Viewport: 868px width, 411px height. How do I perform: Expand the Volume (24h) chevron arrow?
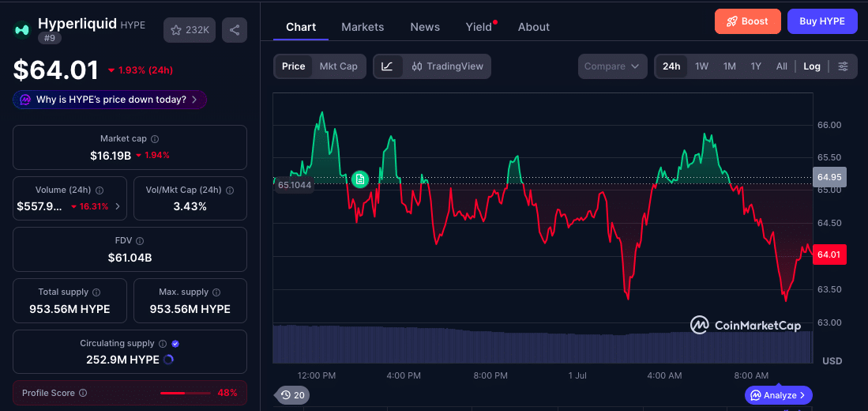[x=118, y=206]
